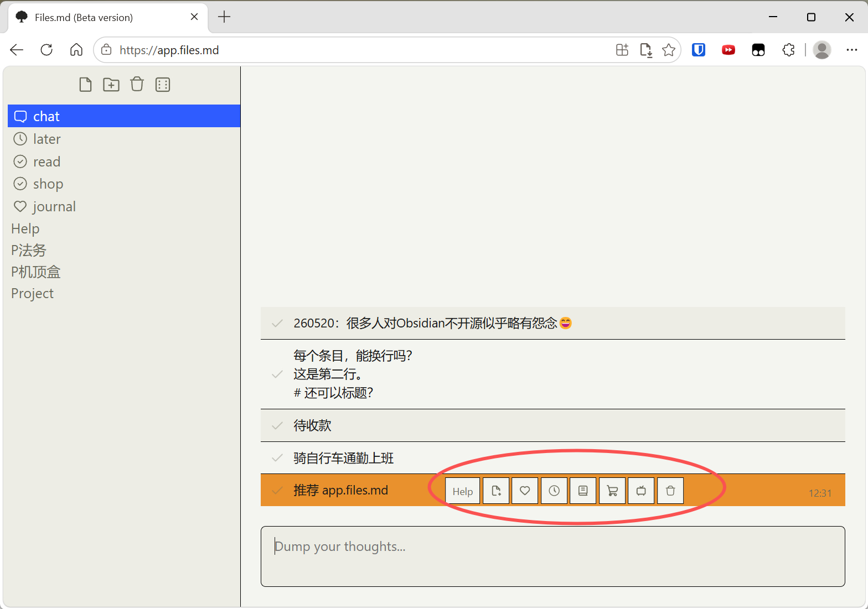
Task: Open the shop list in sidebar
Action: 124,184
